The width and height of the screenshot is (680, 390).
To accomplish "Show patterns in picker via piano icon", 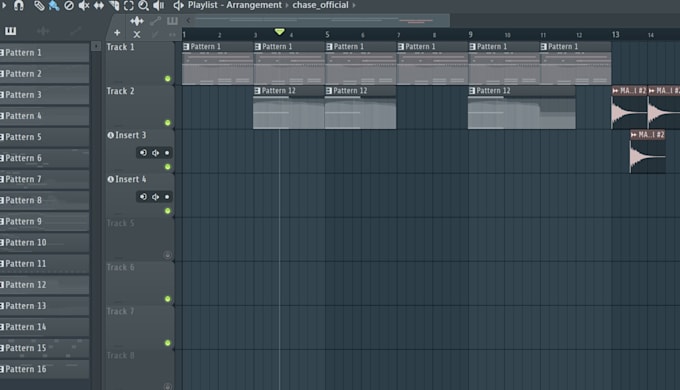I will 10,31.
